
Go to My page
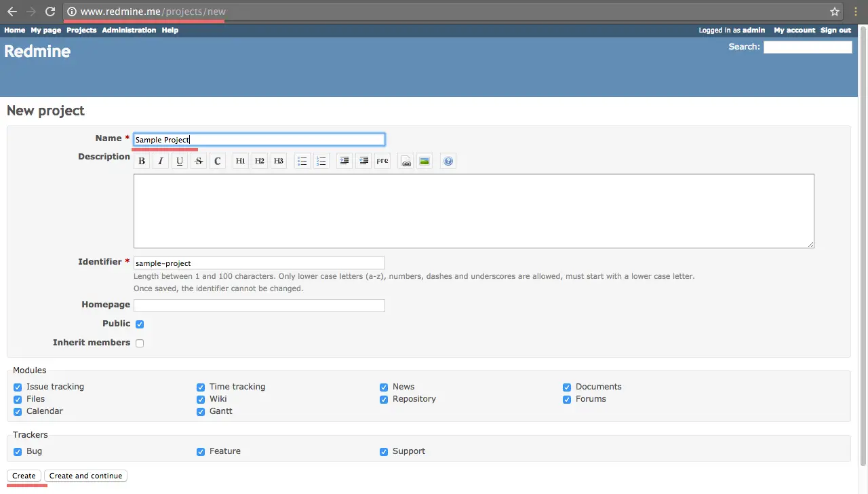[45, 30]
